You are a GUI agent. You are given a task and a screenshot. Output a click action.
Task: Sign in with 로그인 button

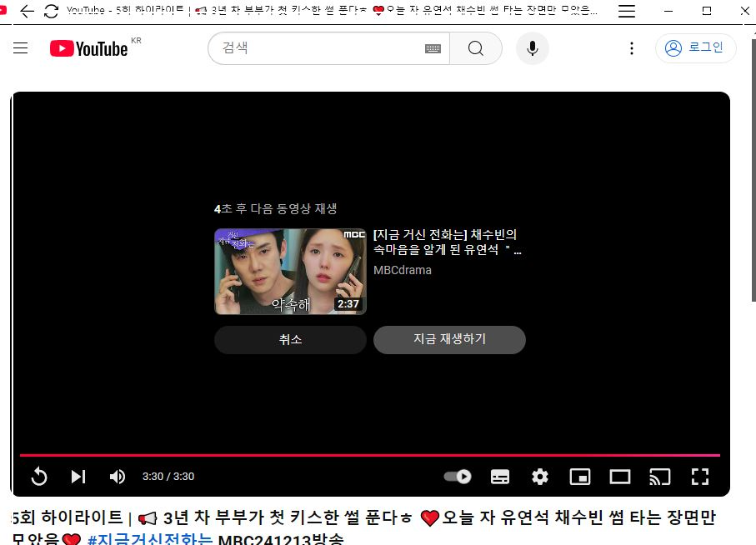[695, 48]
